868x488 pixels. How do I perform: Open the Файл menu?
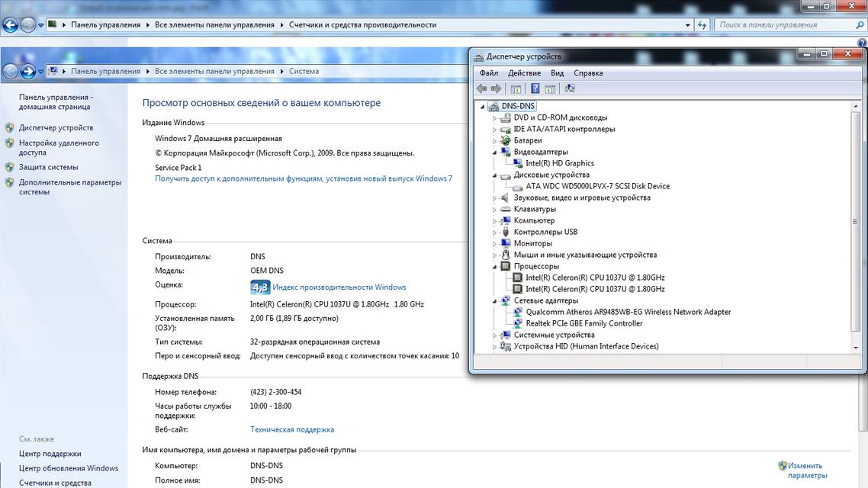click(x=489, y=73)
